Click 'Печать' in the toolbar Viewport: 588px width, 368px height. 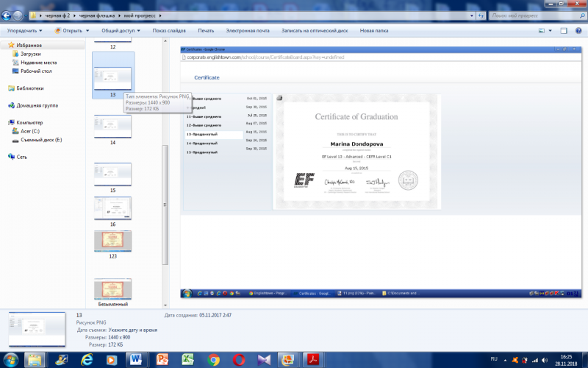tap(206, 31)
